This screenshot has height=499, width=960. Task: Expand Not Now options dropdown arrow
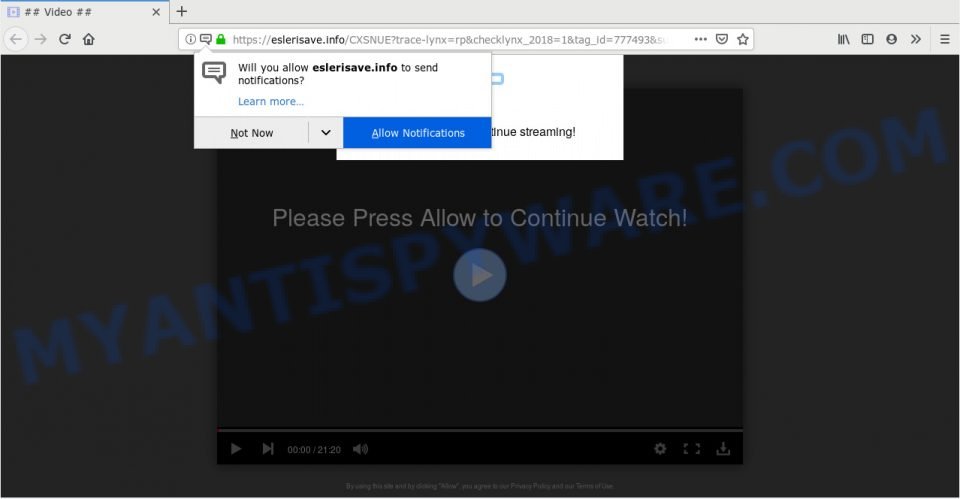[326, 133]
